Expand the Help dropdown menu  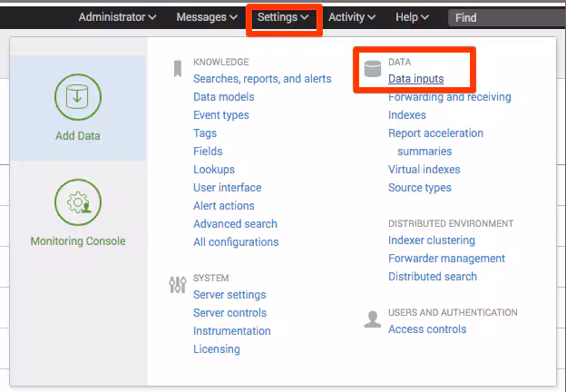pyautogui.click(x=412, y=17)
